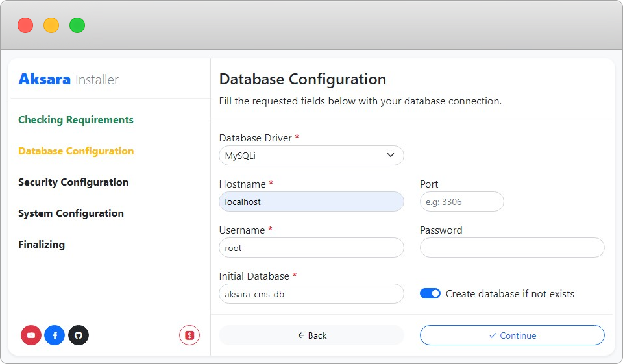Click the Database Configuration page heading
Image resolution: width=623 pixels, height=364 pixels.
(302, 79)
